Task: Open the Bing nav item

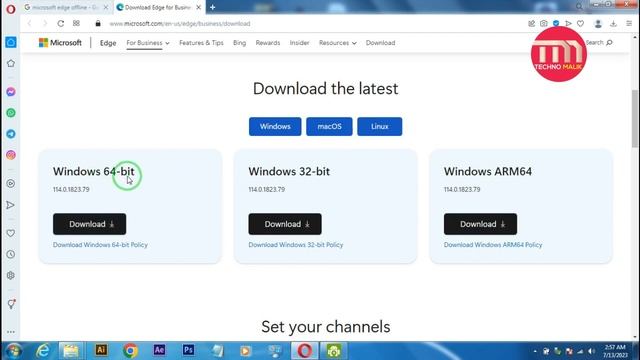Action: tap(240, 43)
